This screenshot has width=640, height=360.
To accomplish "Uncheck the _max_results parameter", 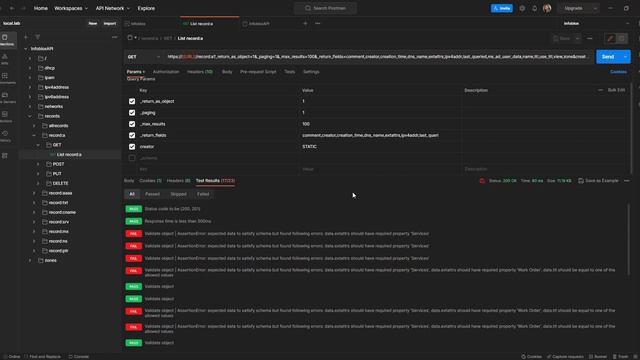I will tap(132, 124).
